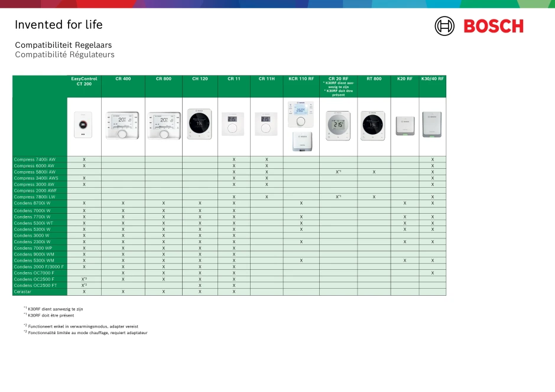The image size is (555, 392).
Task: Click the K30/40 RF module image
Action: (433, 125)
